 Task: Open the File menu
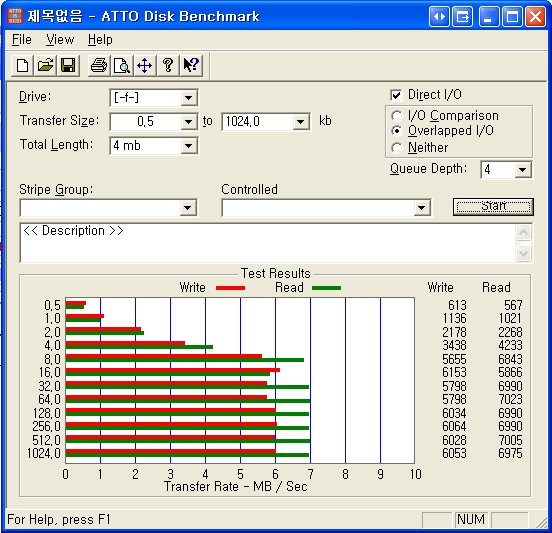click(21, 40)
